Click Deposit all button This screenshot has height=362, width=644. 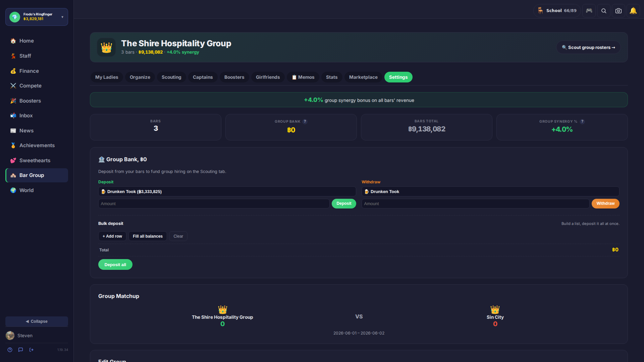click(x=115, y=264)
